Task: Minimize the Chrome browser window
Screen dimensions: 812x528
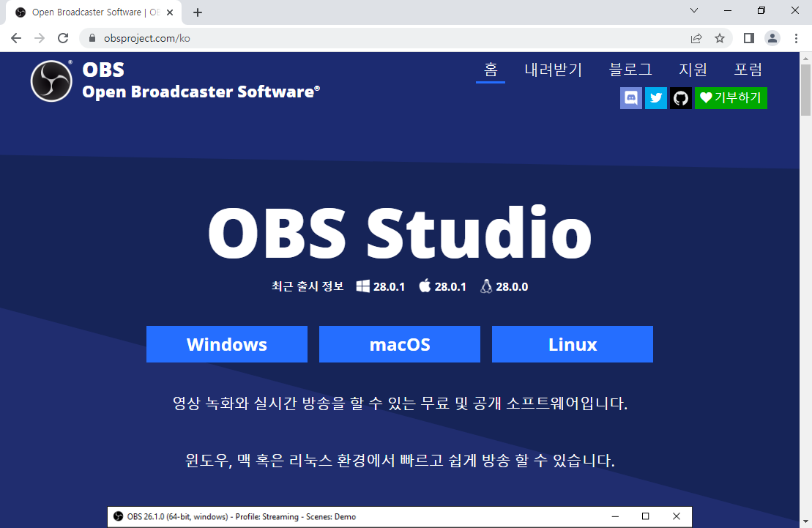Action: (728, 10)
